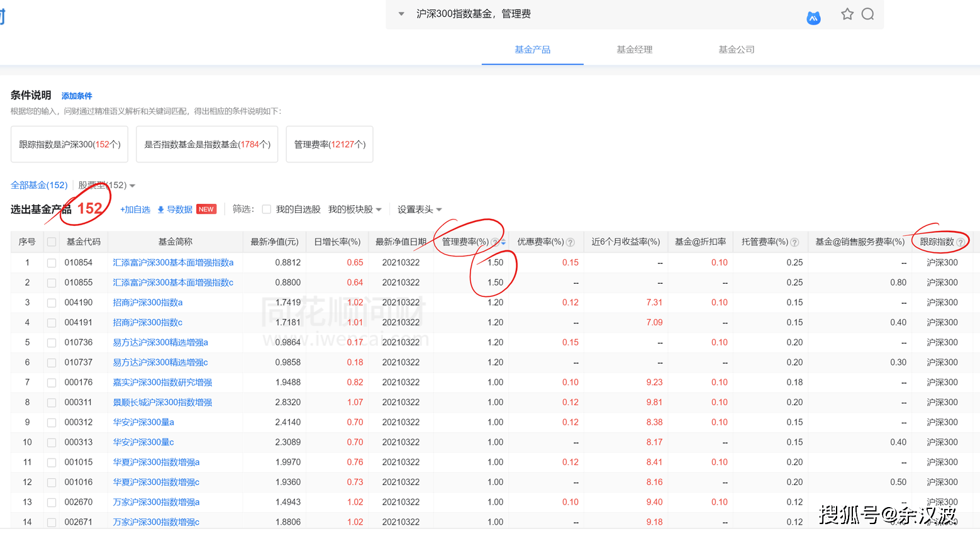Screen dimensions: 980x536
Task: Click the star favorite icon
Action: click(847, 14)
